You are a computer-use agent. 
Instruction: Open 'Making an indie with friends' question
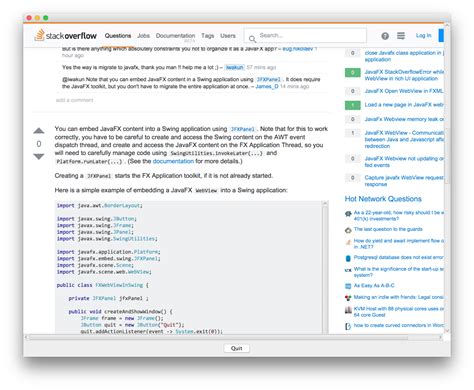click(x=399, y=297)
